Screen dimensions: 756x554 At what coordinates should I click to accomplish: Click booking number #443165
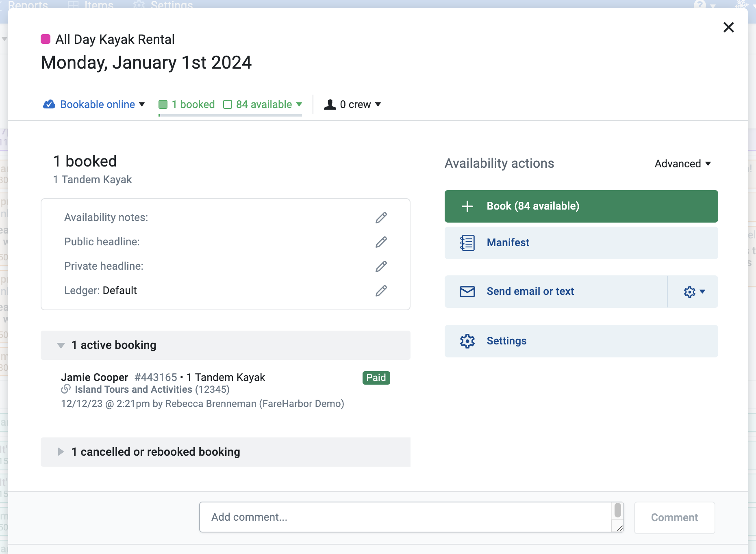coord(156,377)
